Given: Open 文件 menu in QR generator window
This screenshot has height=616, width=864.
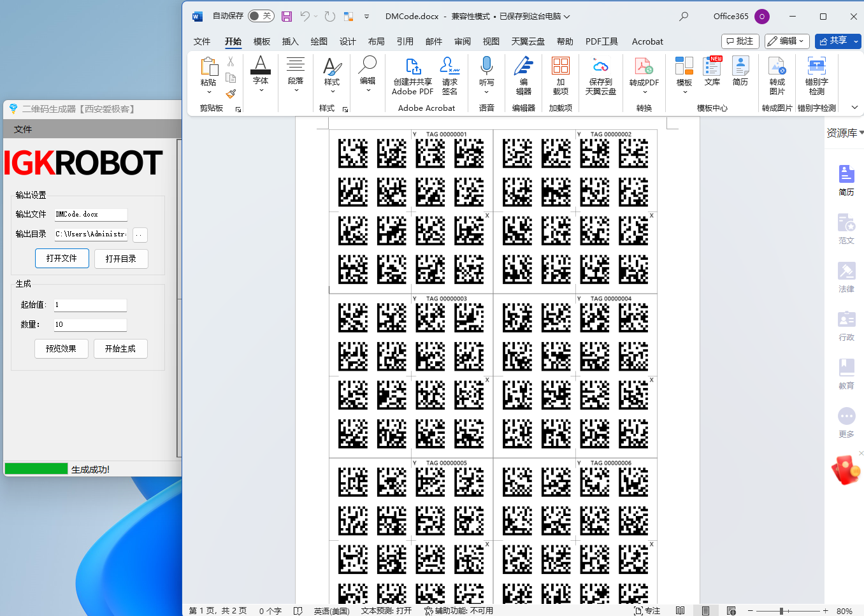Looking at the screenshot, I should point(23,129).
